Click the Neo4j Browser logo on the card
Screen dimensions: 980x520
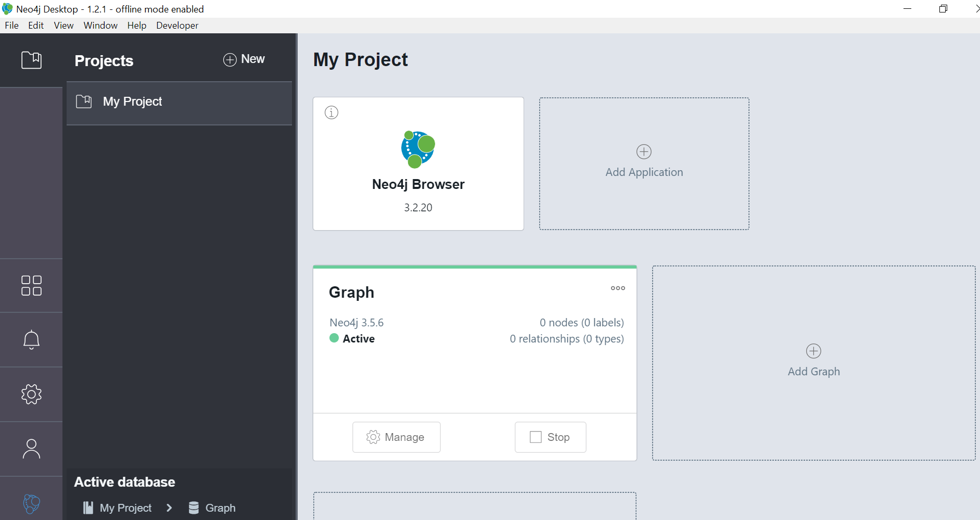pyautogui.click(x=418, y=149)
